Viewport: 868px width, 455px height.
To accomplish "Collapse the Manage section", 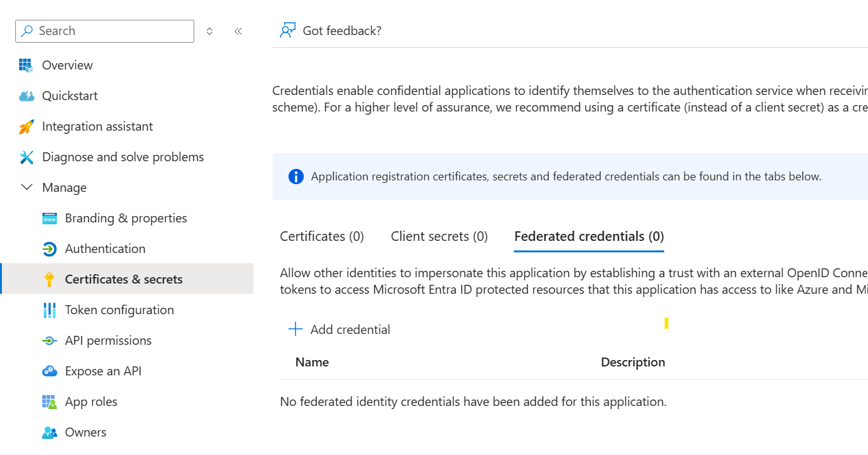I will point(26,187).
